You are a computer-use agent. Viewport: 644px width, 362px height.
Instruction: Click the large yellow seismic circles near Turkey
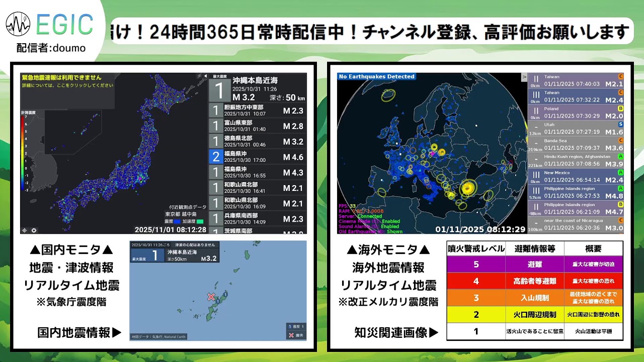[468, 188]
